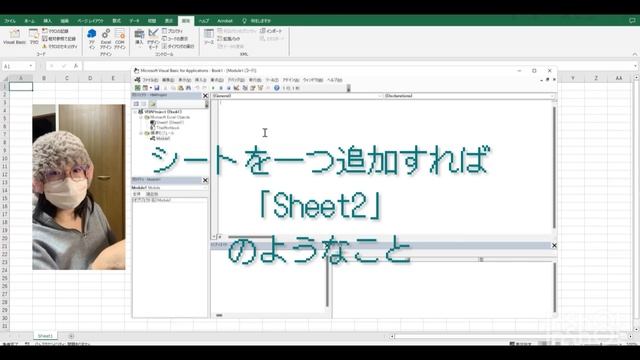The height and width of the screenshot is (360, 640).
Task: Click Object Browser icon in VBA toolbar
Action: (x=260, y=88)
